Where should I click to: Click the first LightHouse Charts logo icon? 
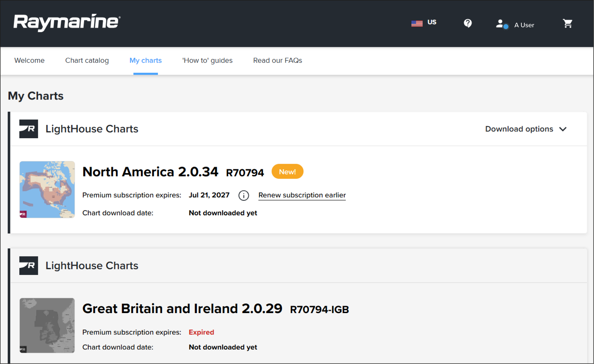click(29, 129)
